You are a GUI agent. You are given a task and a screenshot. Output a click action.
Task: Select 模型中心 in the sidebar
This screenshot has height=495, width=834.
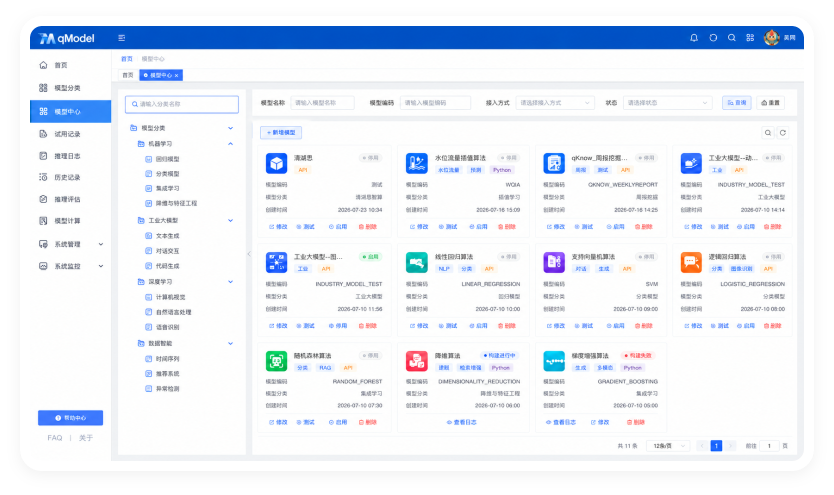pos(70,112)
